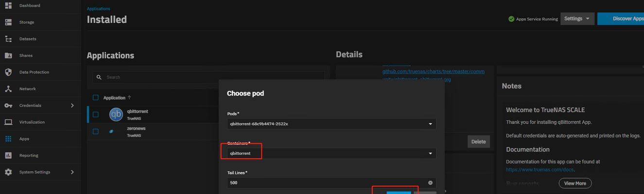This screenshot has width=644, height=194.
Task: Expand the System Settings submenu chevron
Action: 72,172
